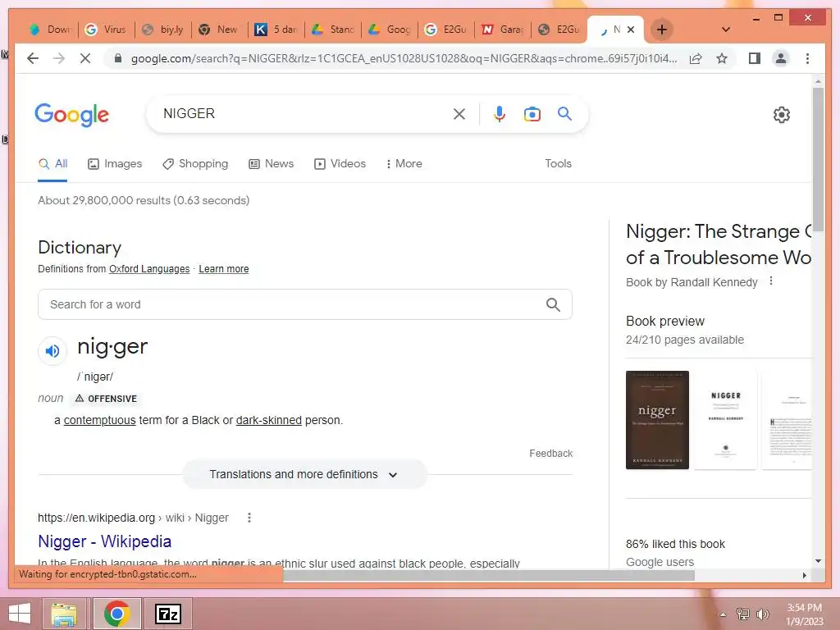840x630 pixels.
Task: Open the Chrome three-dot menu
Action: (x=807, y=58)
